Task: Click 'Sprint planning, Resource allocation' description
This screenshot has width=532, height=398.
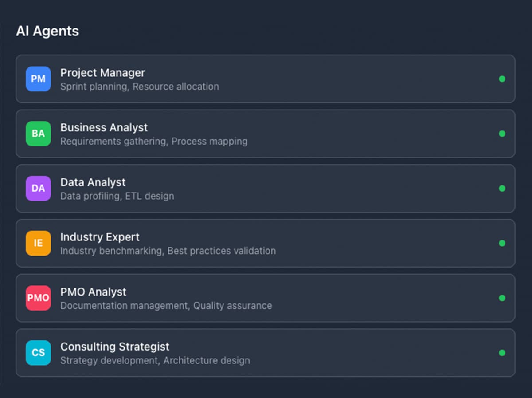Action: tap(140, 87)
